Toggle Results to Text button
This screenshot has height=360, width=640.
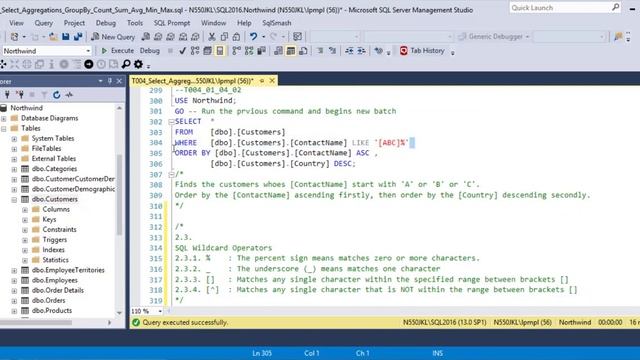pyautogui.click(x=278, y=51)
